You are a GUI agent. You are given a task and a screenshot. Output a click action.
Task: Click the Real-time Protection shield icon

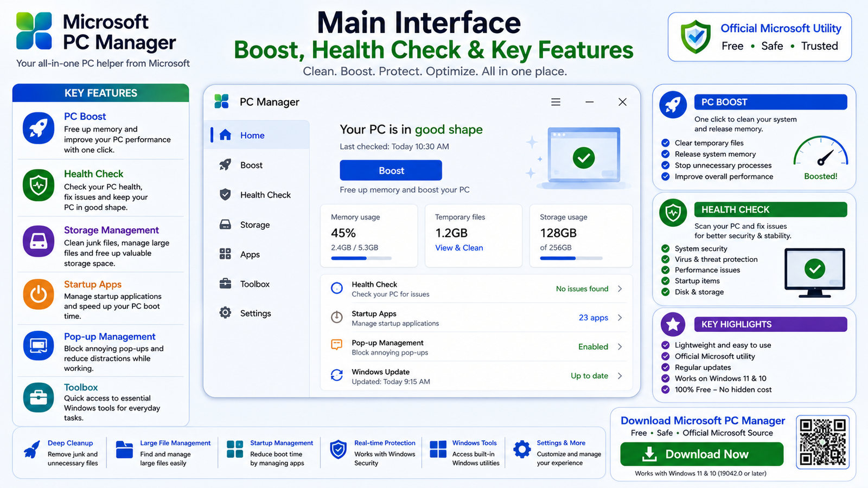(x=339, y=450)
